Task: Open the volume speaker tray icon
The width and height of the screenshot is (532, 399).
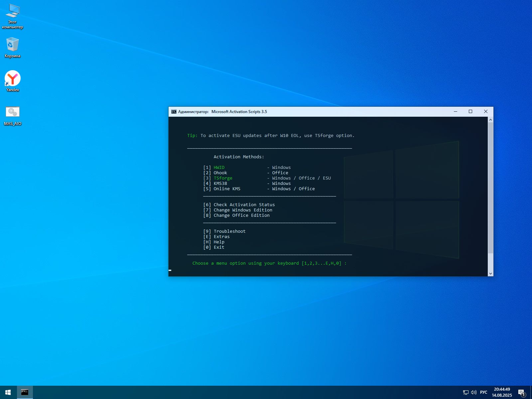Action: (474, 392)
